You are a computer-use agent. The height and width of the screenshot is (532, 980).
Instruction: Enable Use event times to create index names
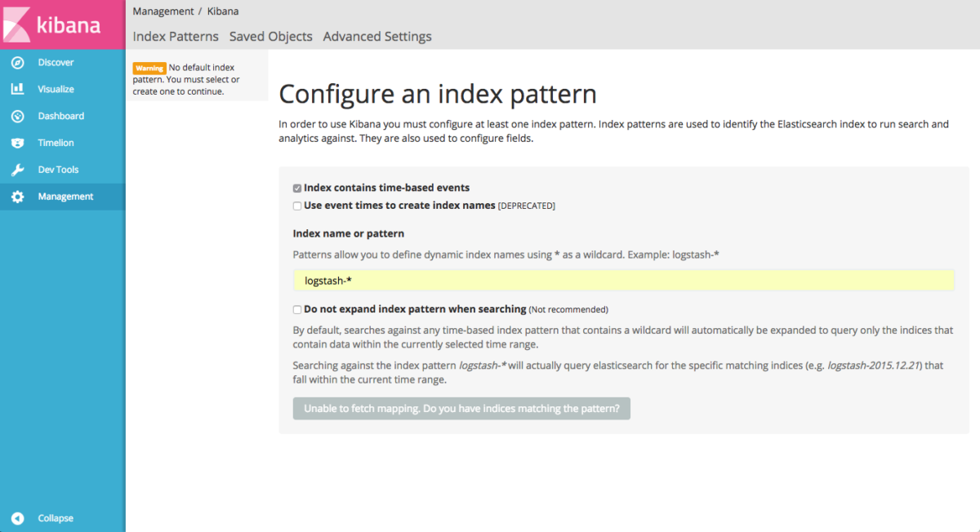point(297,206)
